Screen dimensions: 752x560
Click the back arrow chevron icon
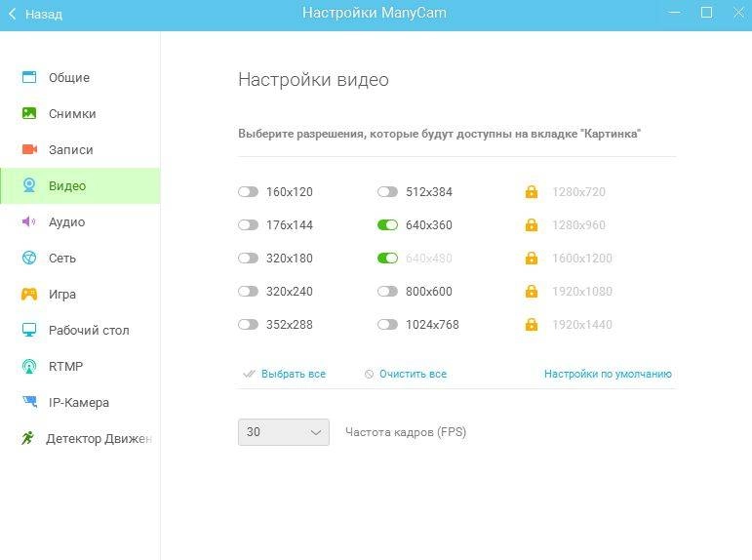click(13, 14)
